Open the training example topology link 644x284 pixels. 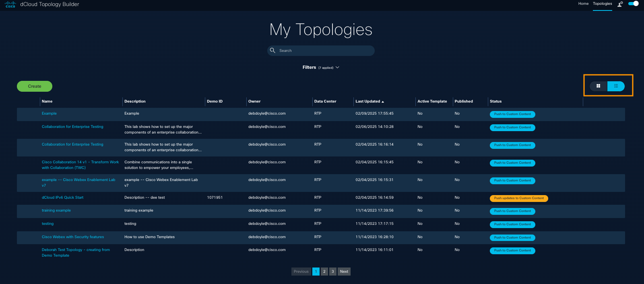click(56, 210)
